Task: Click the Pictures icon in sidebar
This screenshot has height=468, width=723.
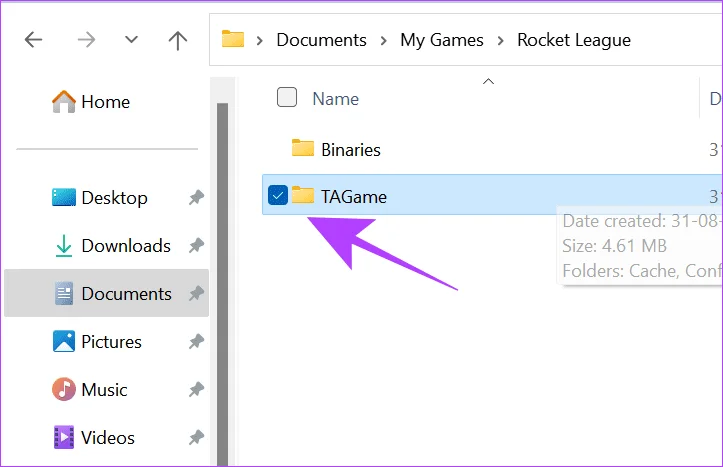Action: [x=64, y=341]
